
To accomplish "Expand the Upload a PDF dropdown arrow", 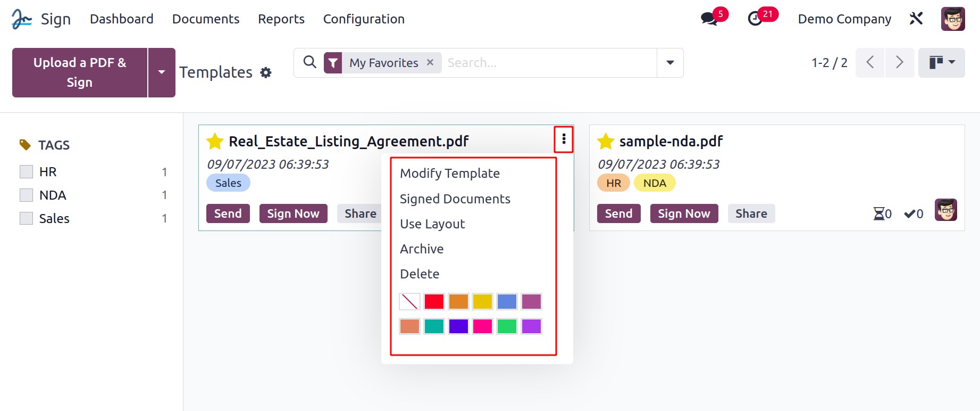I will (162, 72).
